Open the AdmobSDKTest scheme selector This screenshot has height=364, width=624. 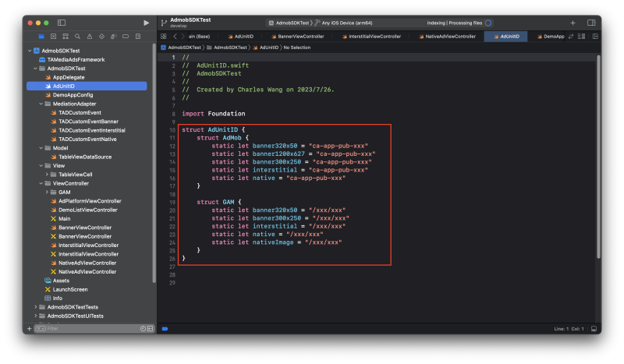[x=289, y=23]
